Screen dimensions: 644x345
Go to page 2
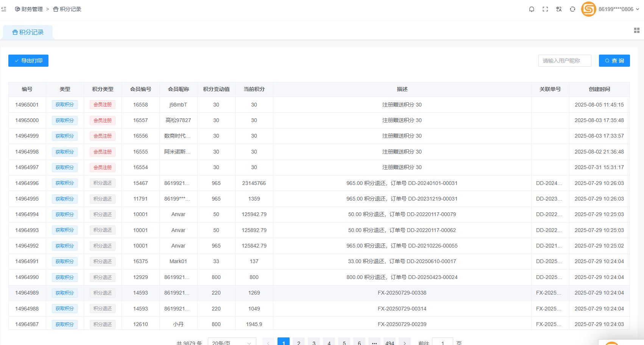299,342
